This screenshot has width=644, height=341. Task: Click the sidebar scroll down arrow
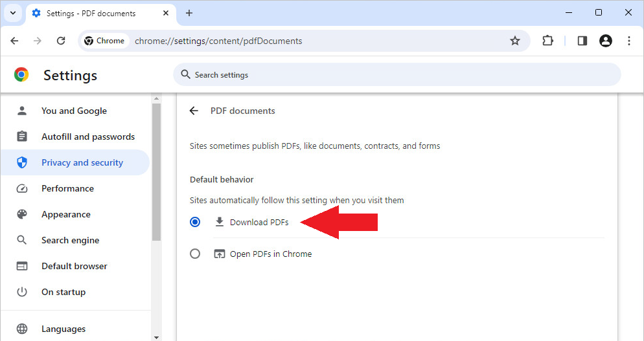pos(156,337)
